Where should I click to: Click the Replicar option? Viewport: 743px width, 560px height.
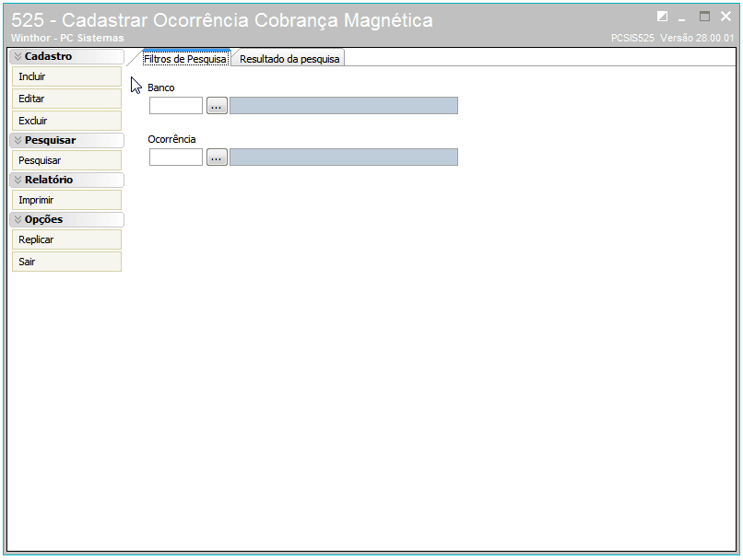66,239
